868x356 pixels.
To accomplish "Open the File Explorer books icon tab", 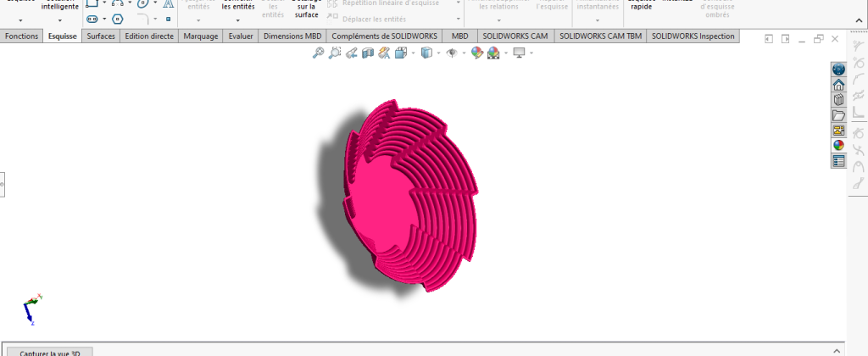I will [838, 100].
